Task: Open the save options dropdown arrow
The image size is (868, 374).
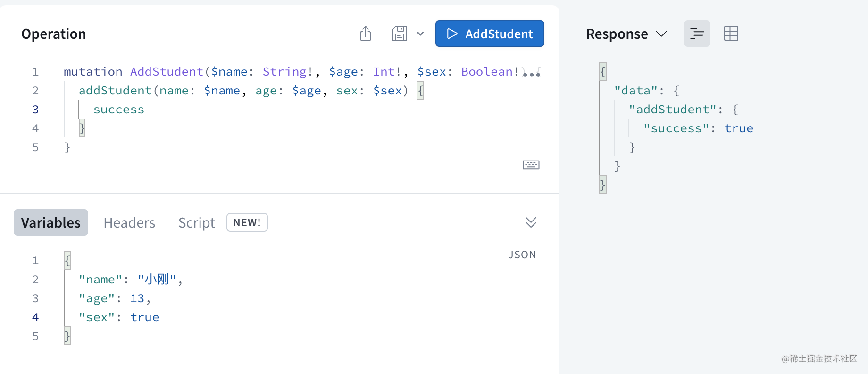Action: point(420,34)
